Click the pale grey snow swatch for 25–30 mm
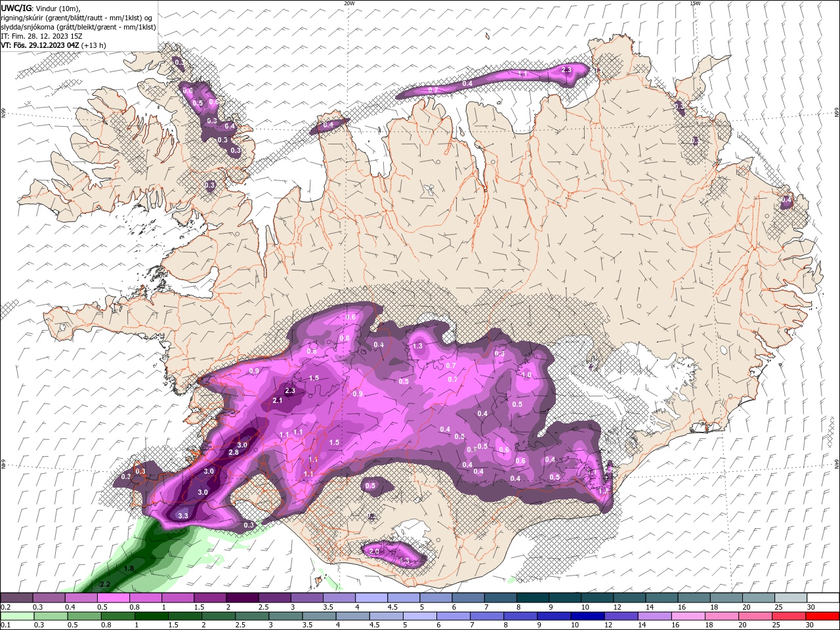 tap(791, 597)
